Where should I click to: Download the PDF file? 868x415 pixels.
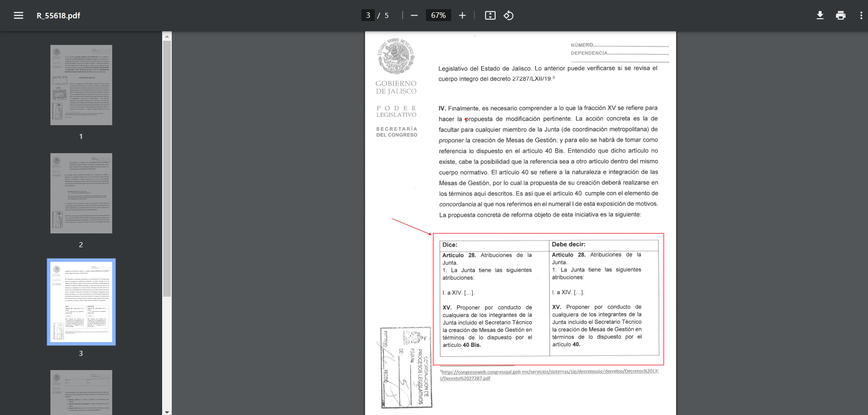[x=820, y=16]
